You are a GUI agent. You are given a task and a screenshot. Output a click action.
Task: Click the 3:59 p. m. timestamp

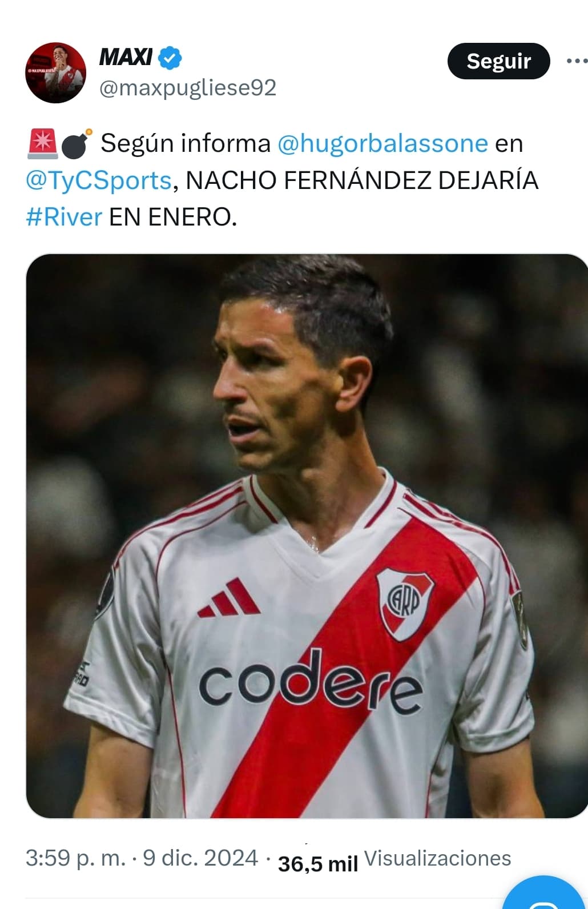(75, 858)
